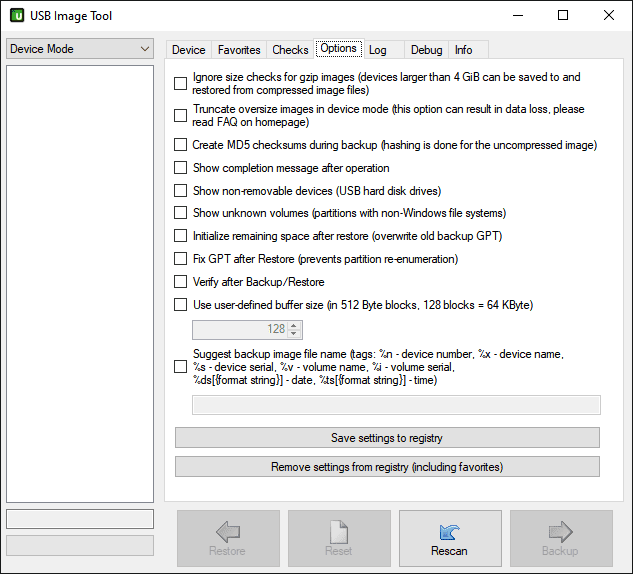Click the USB Image Tool app icon
This screenshot has width=633, height=574.
point(17,15)
